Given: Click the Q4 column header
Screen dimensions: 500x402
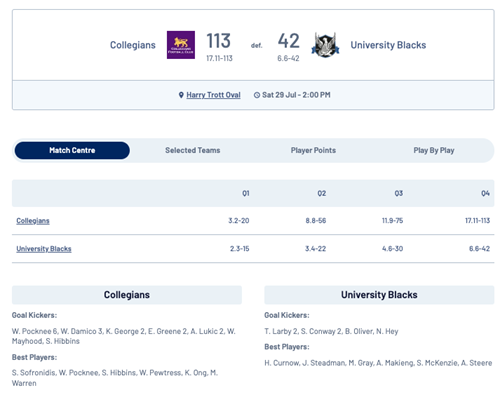Looking at the screenshot, I should (485, 193).
